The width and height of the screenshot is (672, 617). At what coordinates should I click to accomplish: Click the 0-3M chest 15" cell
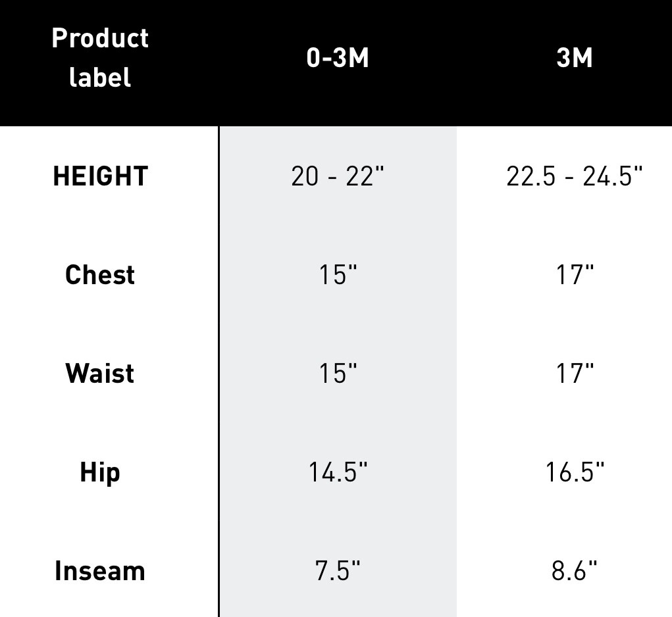[x=338, y=275]
